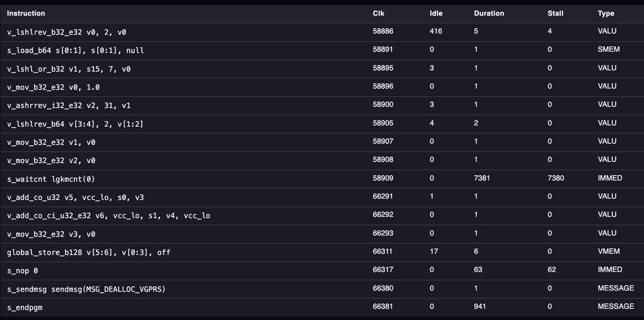Select the v_lshlrev_b64 v[3:4] row
Image resolution: width=644 pixels, height=320 pixels.
pyautogui.click(x=322, y=123)
